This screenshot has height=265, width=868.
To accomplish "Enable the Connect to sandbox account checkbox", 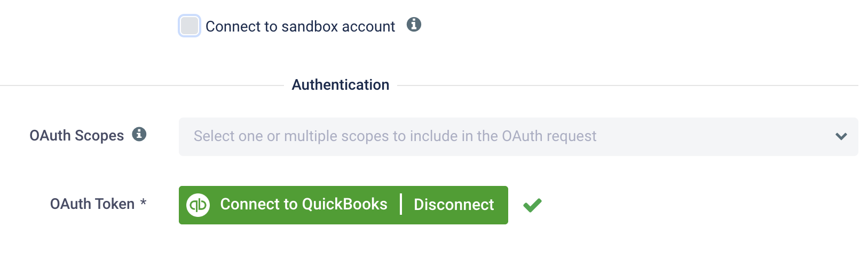I will click(190, 26).
